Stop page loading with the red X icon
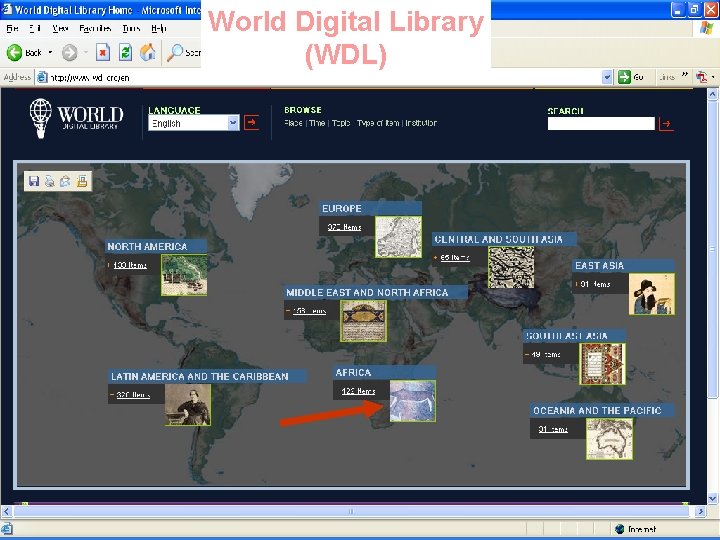 (103, 52)
